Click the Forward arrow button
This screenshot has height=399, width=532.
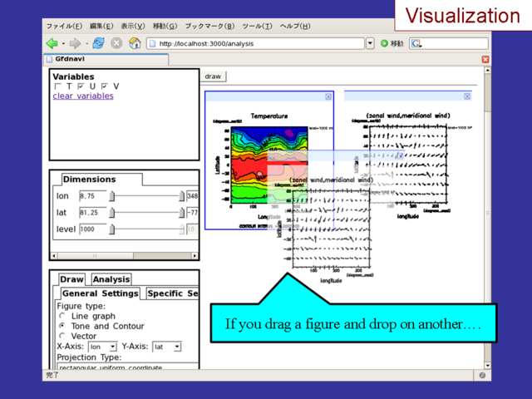(x=75, y=43)
